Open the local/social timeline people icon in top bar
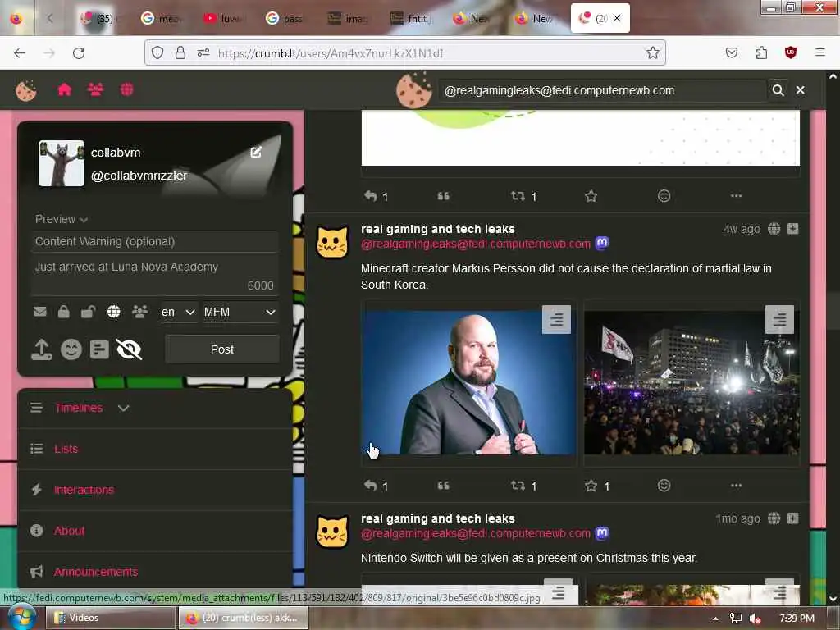Viewport: 840px width, 630px height. pos(95,89)
